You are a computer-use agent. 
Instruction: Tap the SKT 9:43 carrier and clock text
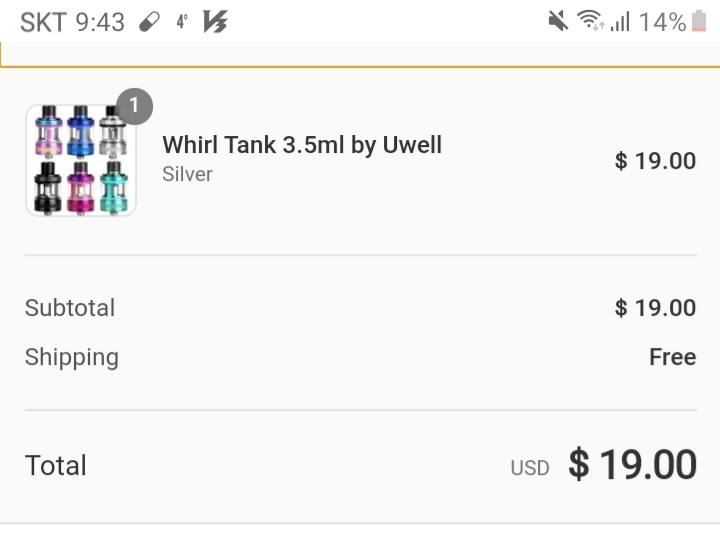tap(72, 22)
